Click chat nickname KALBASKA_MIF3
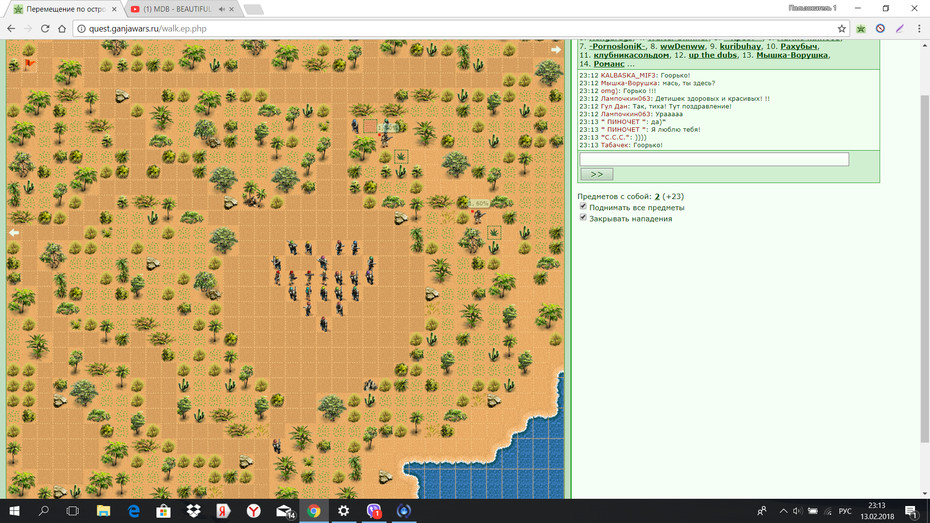 coord(628,75)
